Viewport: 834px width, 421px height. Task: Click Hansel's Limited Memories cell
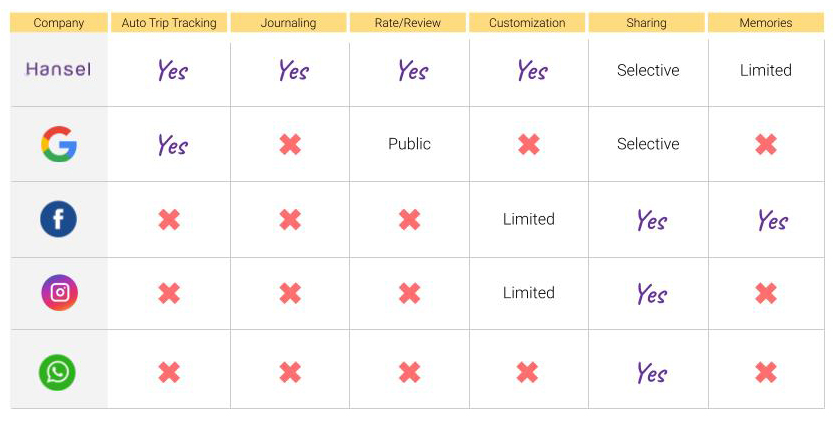tap(766, 70)
